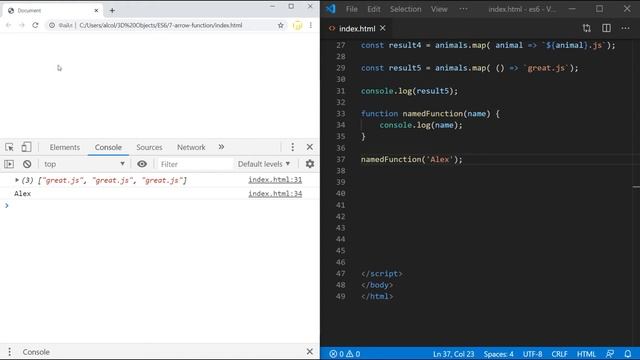Screen dimensions: 640x360
Task: Open the VS Code Selection menu
Action: tap(405, 9)
